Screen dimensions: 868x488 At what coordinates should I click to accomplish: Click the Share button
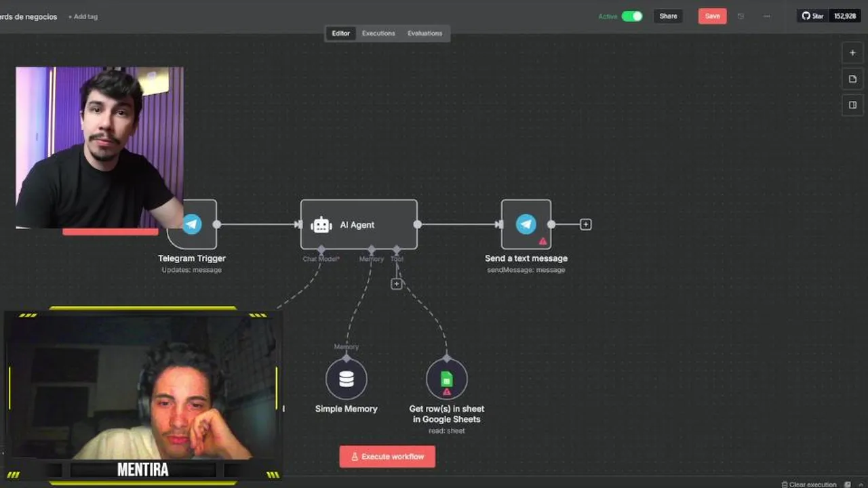(668, 16)
